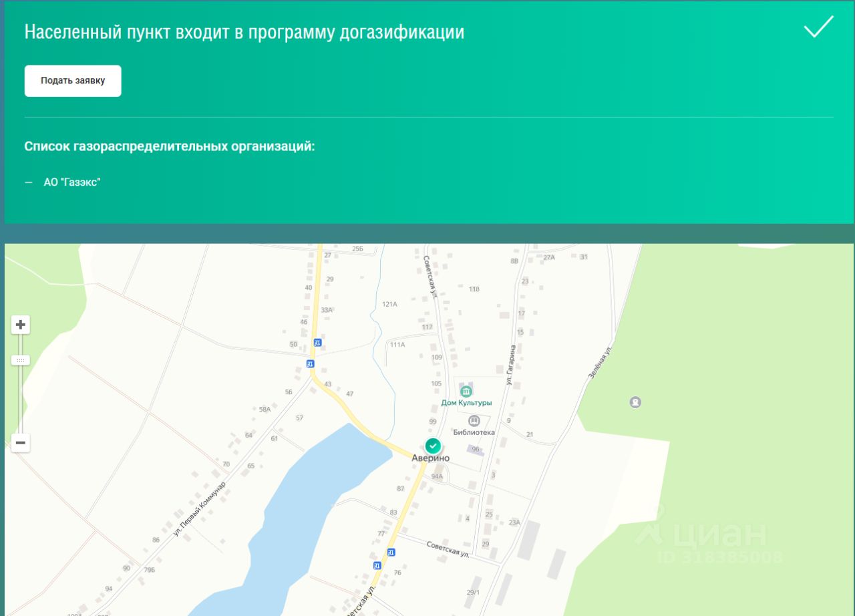Click the Библиотека text label on map
Viewport: 855px width, 616px height.
coord(474,432)
